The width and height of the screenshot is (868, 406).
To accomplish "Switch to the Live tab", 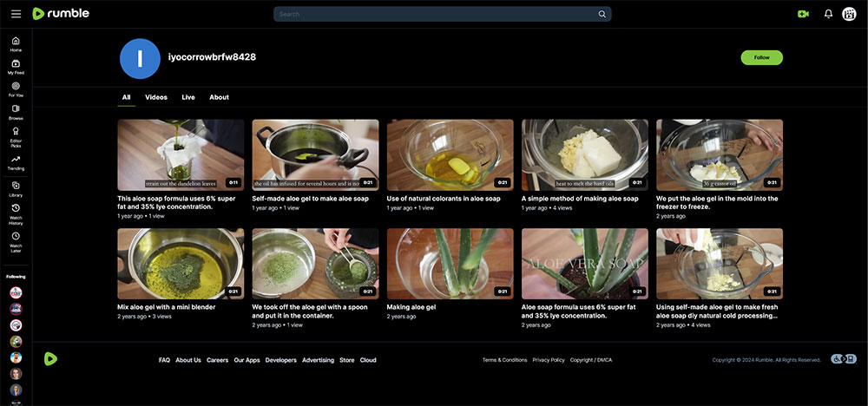I will click(x=188, y=97).
